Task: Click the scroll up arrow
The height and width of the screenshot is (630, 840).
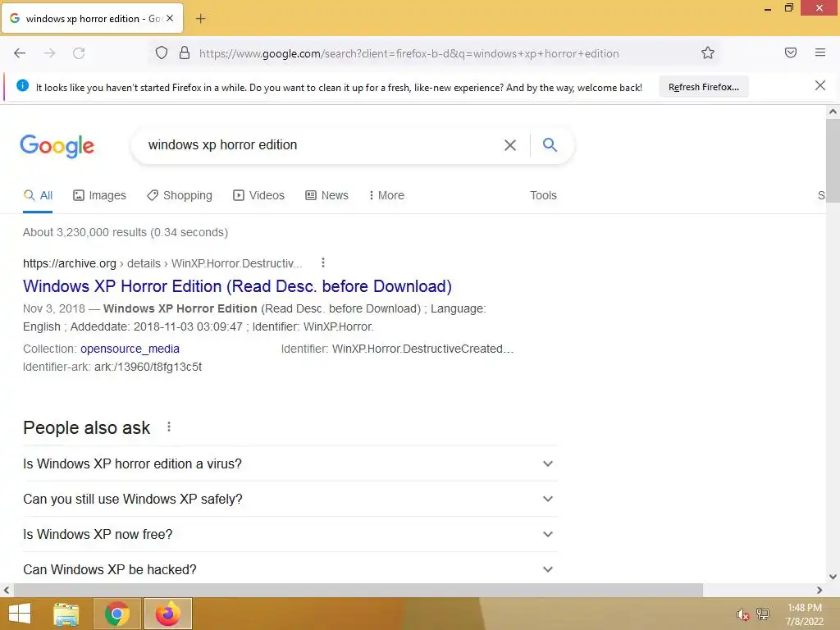Action: [833, 112]
